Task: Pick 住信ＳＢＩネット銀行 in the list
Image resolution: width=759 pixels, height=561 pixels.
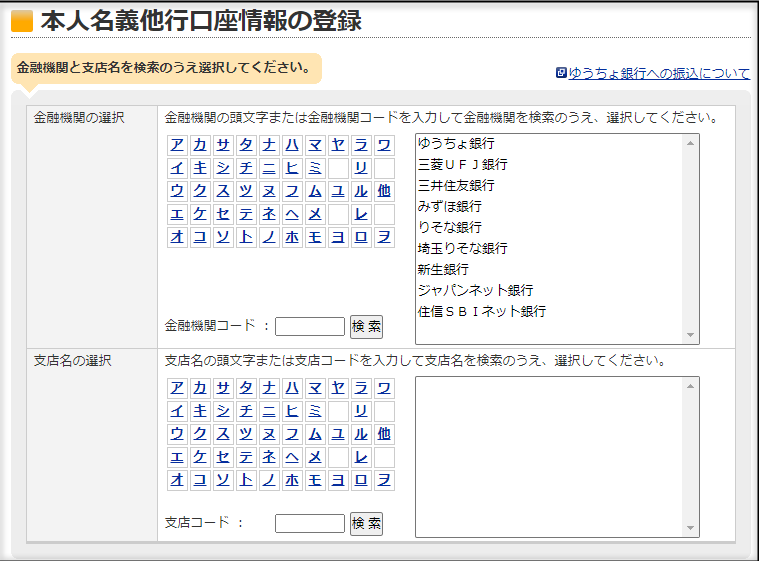Action: (x=482, y=311)
